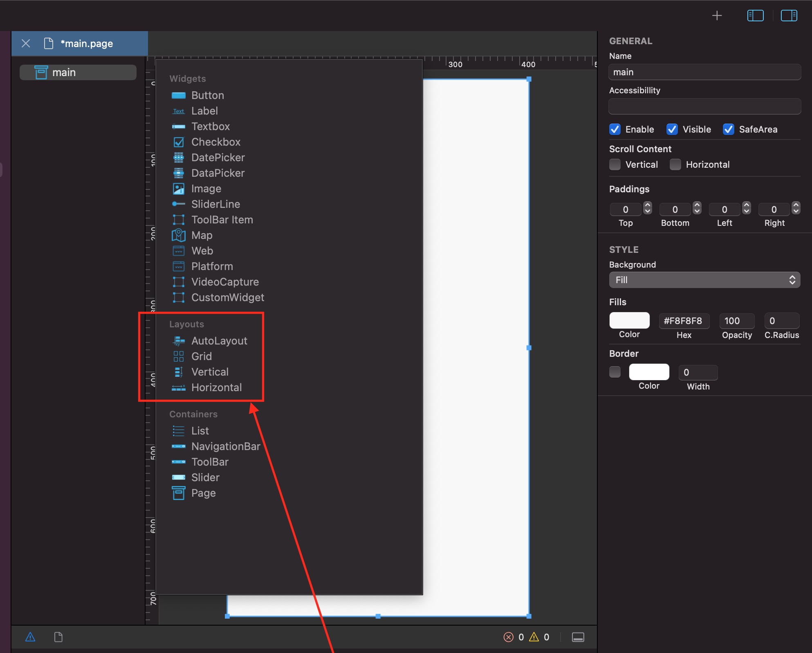Toggle the right inspector panel icon

point(789,16)
